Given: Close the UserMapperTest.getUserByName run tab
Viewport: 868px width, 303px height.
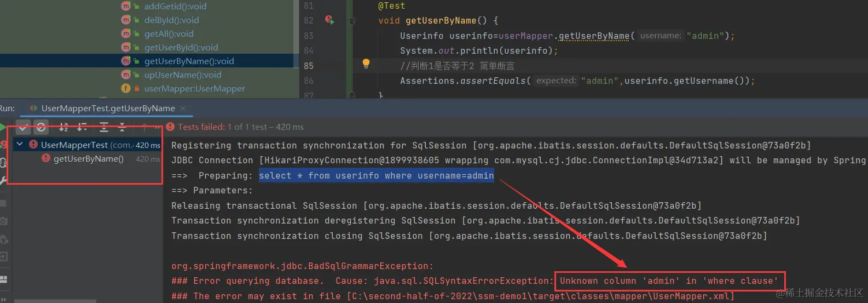Looking at the screenshot, I should [x=183, y=108].
